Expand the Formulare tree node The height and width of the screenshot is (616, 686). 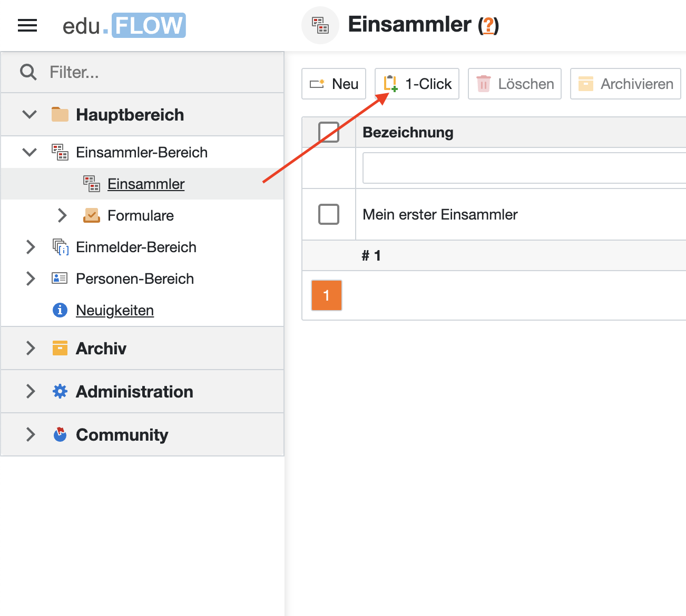pyautogui.click(x=62, y=215)
